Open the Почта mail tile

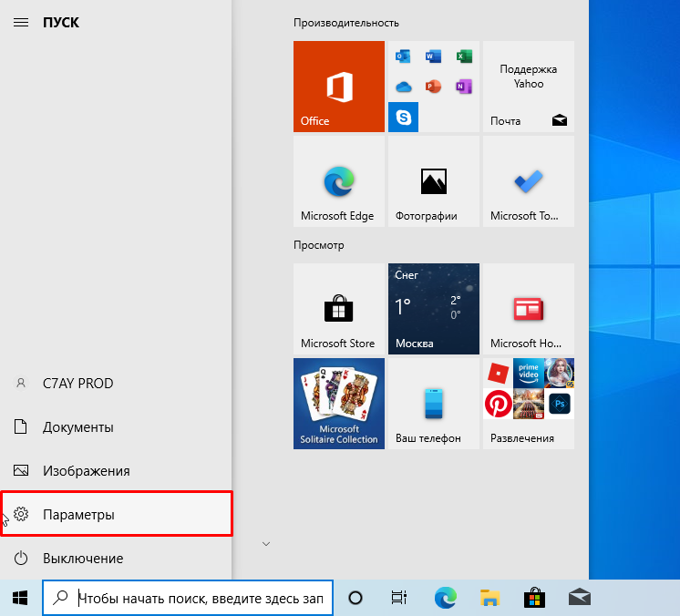tap(529, 87)
